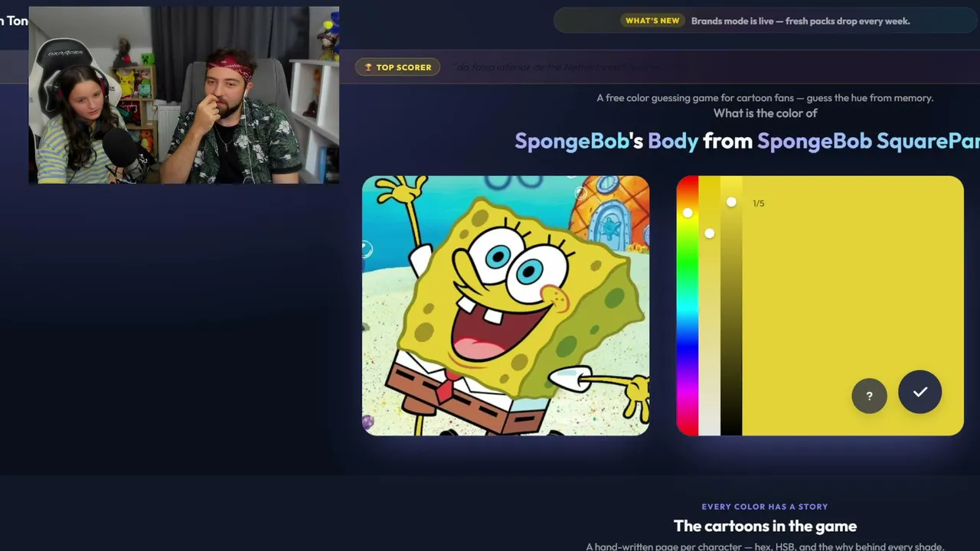Confirm the color guess with the checkmark button
This screenshot has width=980, height=551.
click(x=920, y=392)
